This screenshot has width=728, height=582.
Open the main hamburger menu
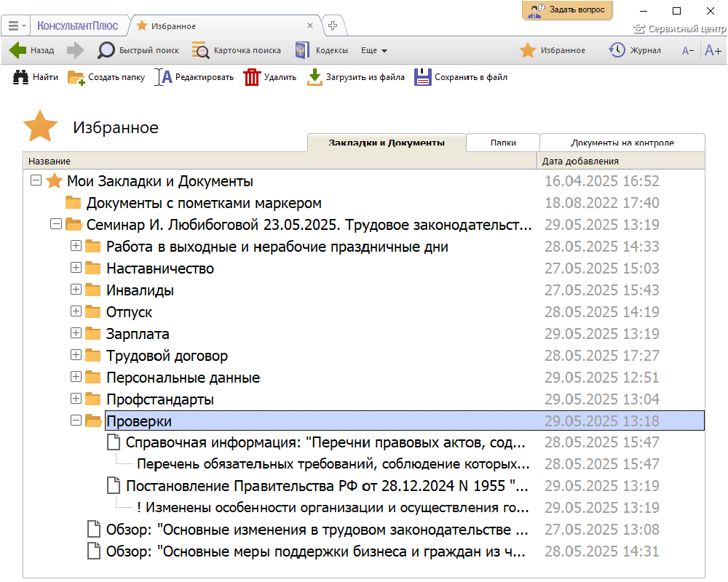pos(16,26)
